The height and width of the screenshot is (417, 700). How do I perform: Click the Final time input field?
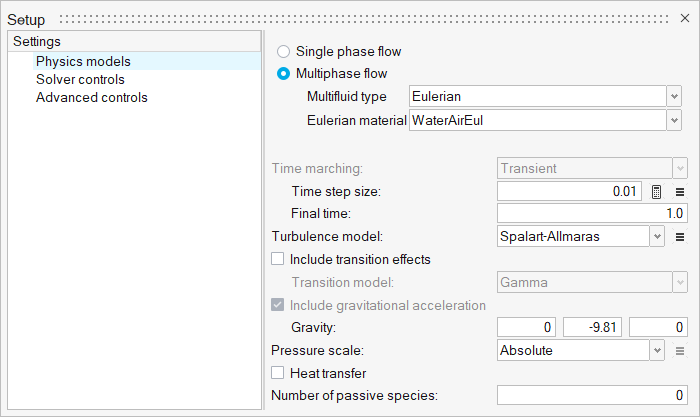click(591, 213)
